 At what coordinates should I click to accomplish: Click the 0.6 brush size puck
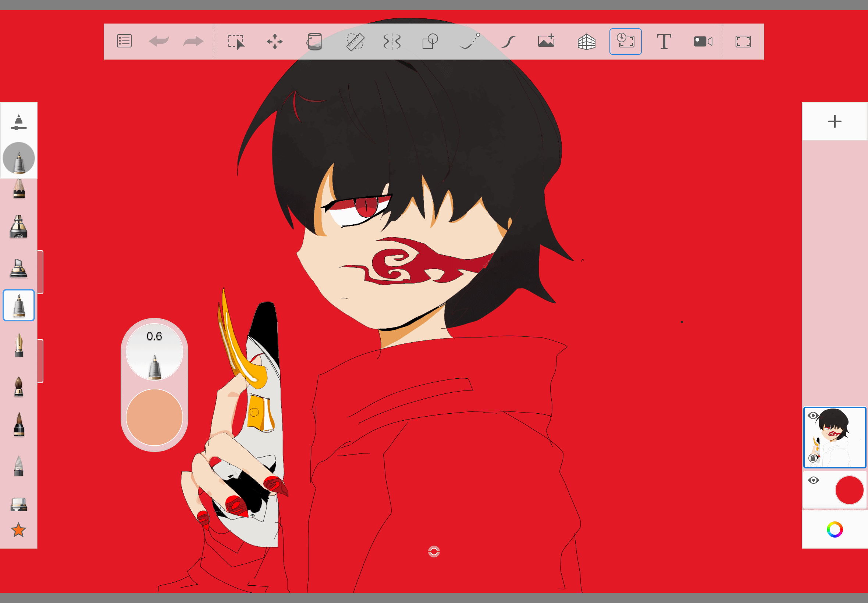[154, 352]
